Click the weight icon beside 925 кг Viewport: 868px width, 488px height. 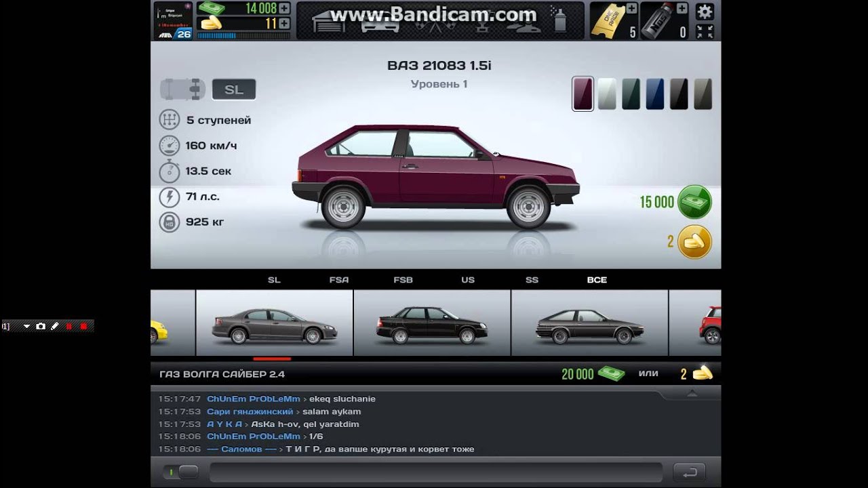(x=169, y=222)
